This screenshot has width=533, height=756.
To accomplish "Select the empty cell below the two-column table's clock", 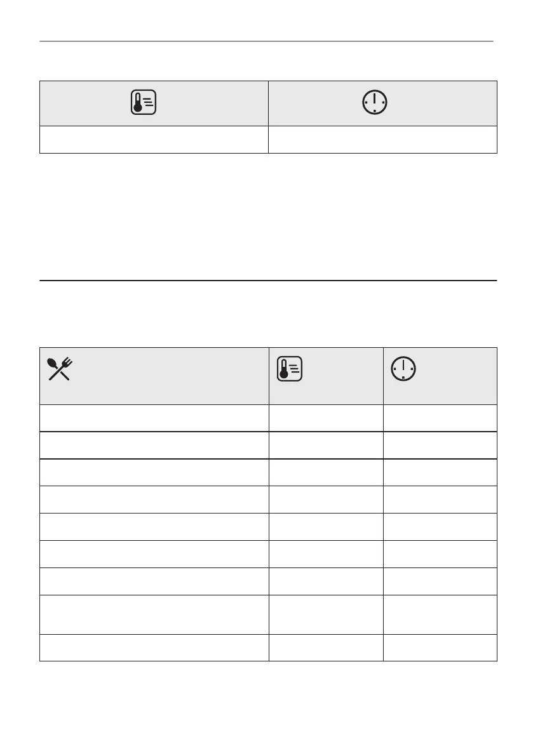I will click(x=382, y=140).
